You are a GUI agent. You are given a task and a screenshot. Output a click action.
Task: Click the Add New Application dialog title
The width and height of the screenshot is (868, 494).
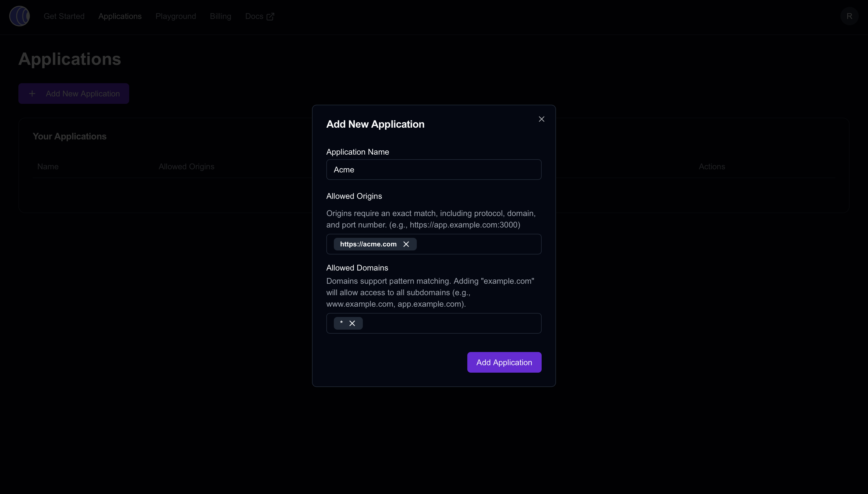point(375,124)
